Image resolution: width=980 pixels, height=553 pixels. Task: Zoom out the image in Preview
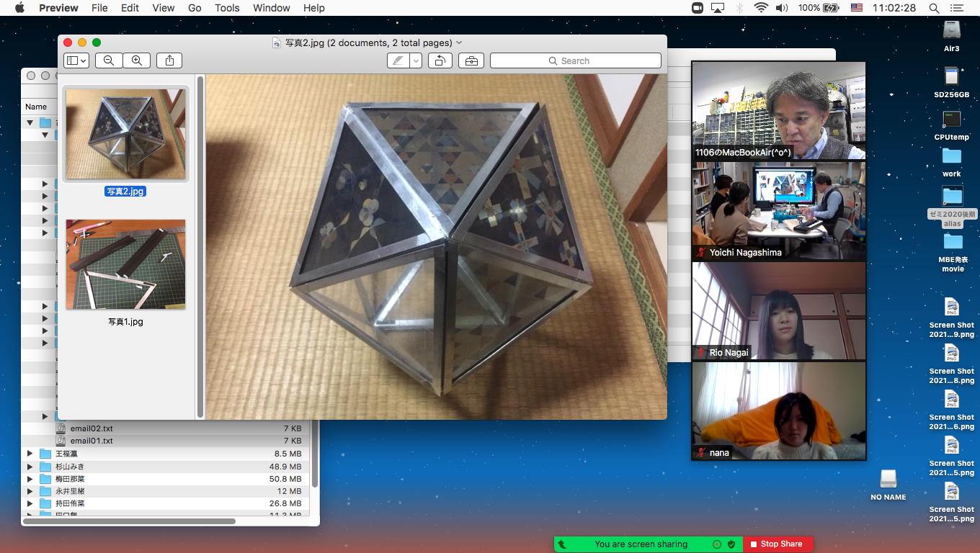[109, 61]
